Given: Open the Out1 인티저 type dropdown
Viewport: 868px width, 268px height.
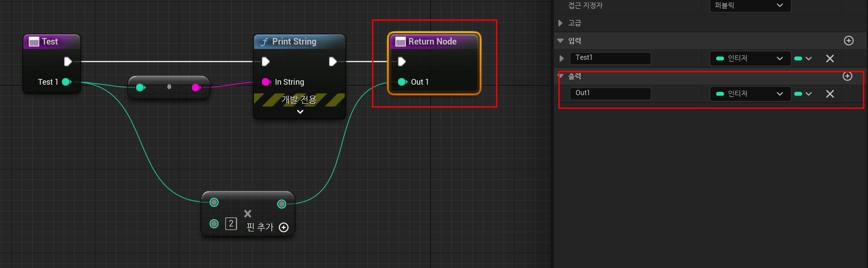Looking at the screenshot, I should coord(750,93).
